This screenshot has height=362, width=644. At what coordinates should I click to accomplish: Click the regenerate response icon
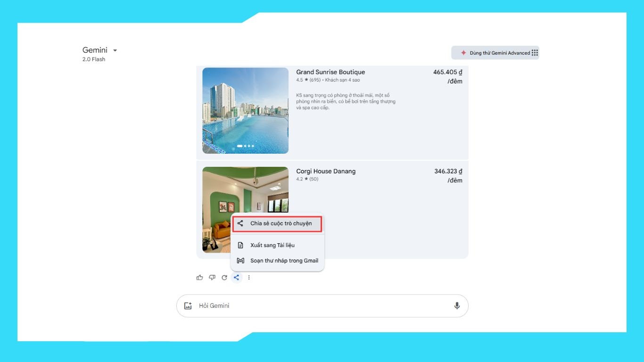[224, 278]
